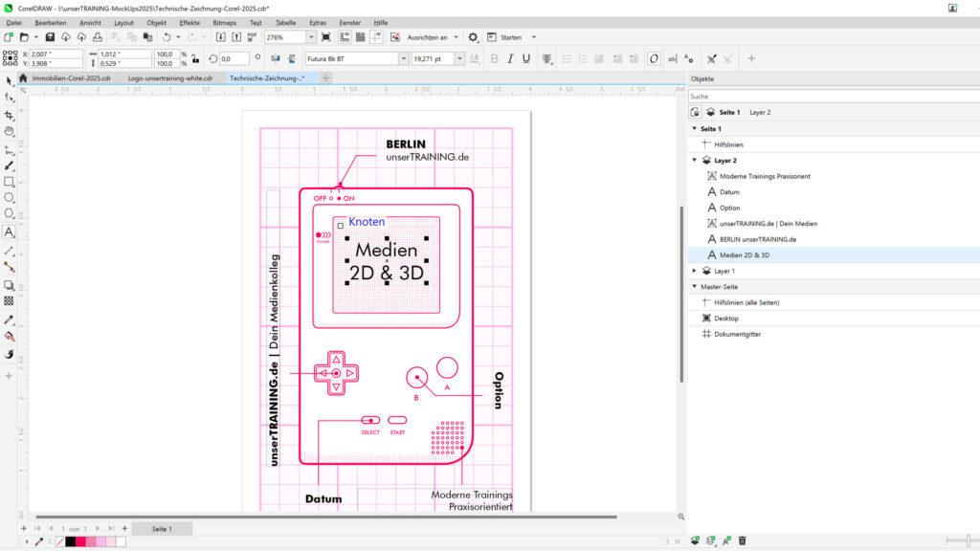Add a new document tab with plus
Viewport: 980px width, 551px height.
pyautogui.click(x=325, y=78)
